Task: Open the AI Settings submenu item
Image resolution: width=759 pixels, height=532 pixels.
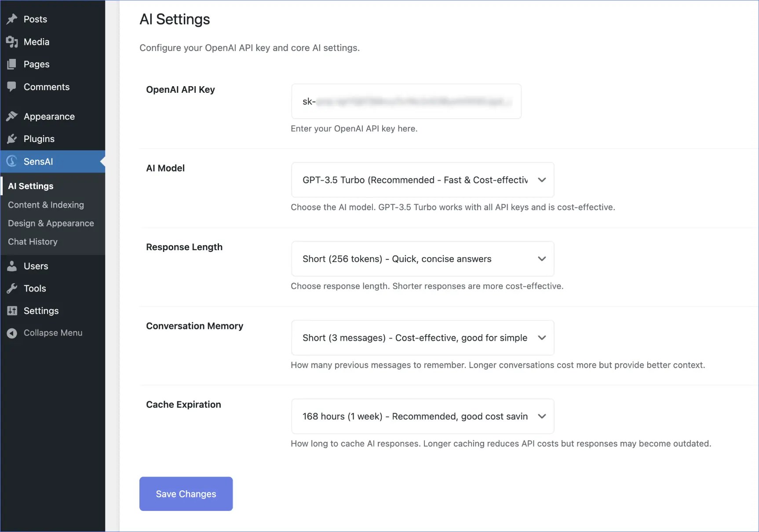Action: pos(31,186)
